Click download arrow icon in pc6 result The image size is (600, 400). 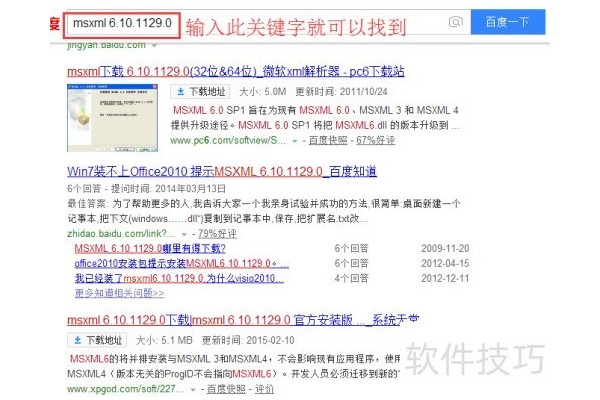tap(181, 92)
